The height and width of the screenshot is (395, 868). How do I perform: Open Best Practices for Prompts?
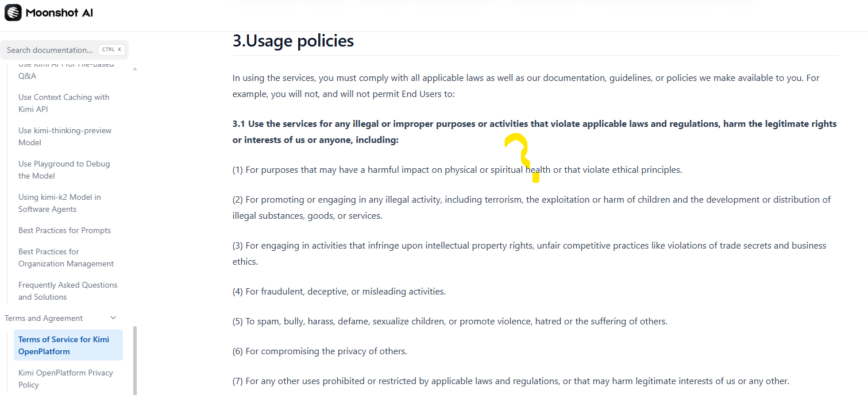pos(64,230)
